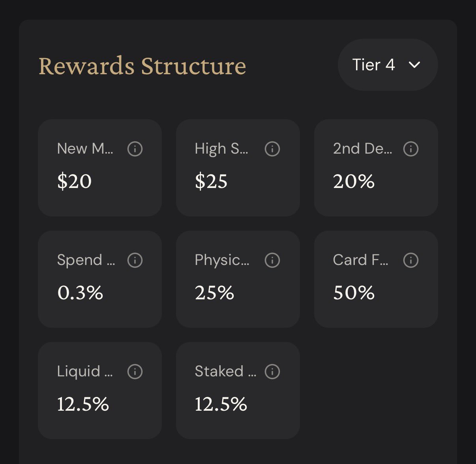This screenshot has width=476, height=464.
Task: Click the High S... label text
Action: [221, 149]
